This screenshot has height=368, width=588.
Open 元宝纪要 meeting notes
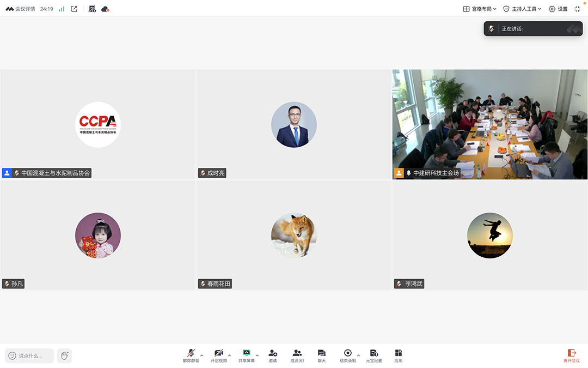pos(373,355)
